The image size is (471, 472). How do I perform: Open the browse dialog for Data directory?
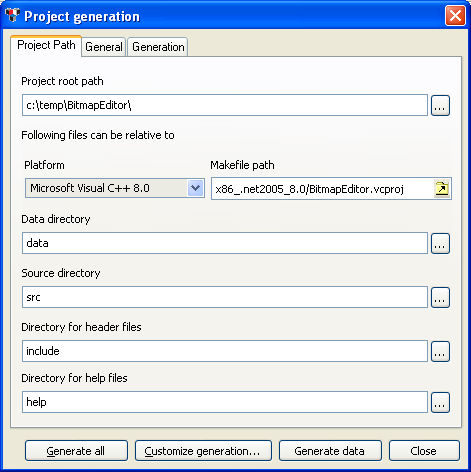point(440,244)
